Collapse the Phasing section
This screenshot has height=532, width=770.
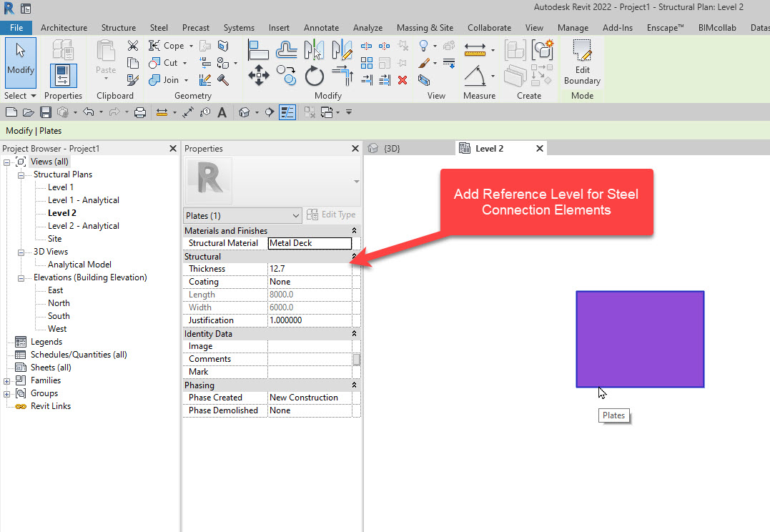point(354,385)
